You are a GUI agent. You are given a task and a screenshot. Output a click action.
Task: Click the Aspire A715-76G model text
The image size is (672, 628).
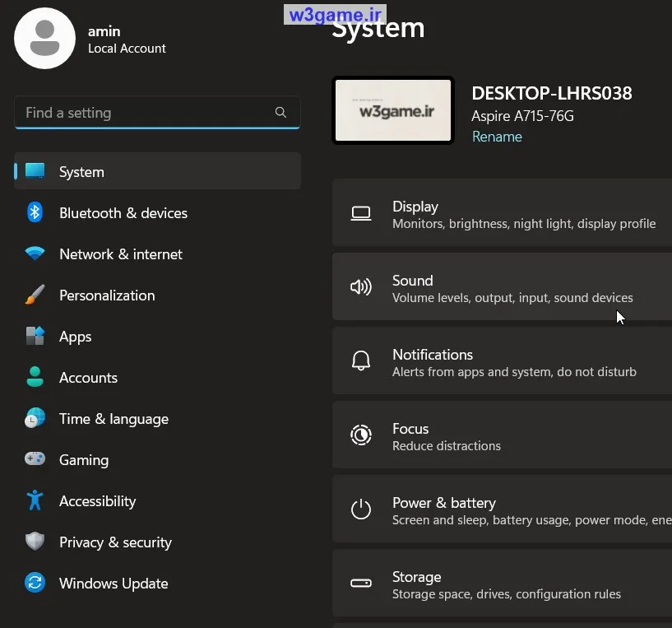click(x=522, y=116)
